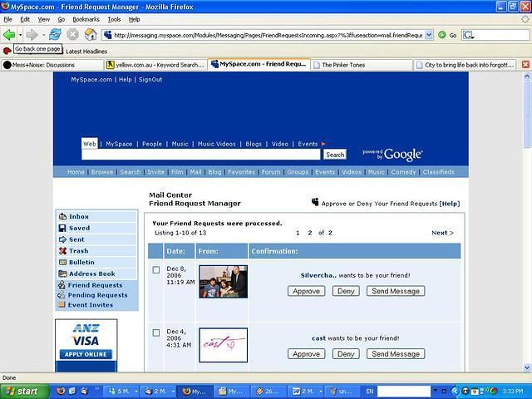The width and height of the screenshot is (532, 399).
Task: Open the Saved messages folder
Action: [79, 228]
